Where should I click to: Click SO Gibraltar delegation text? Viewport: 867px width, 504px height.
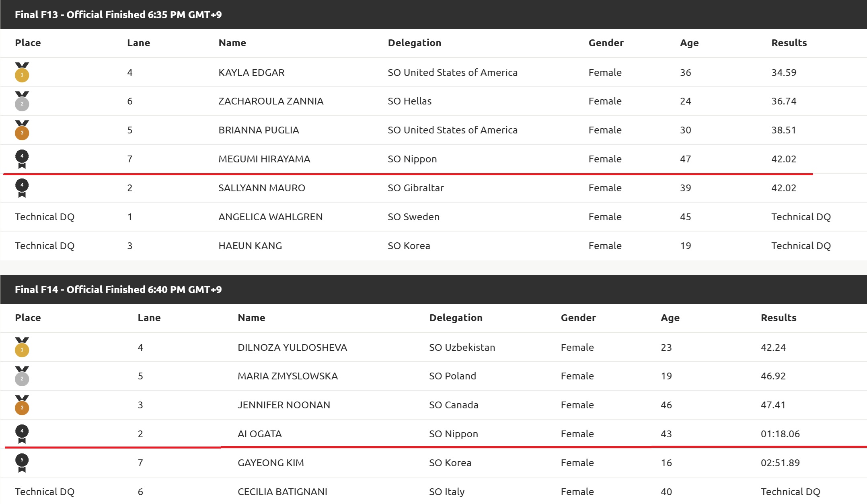(x=416, y=188)
